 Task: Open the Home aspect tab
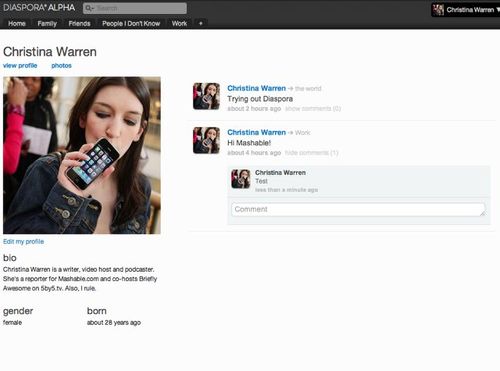pyautogui.click(x=17, y=23)
